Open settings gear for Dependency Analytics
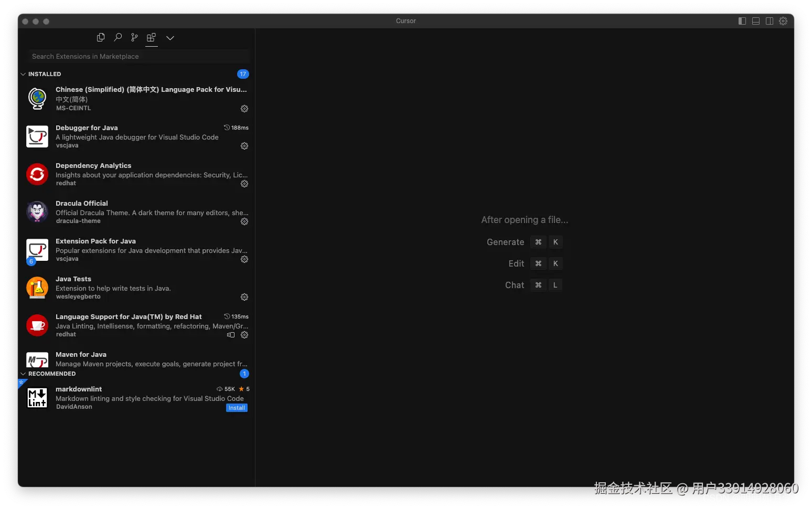This screenshot has width=812, height=509. 244,184
